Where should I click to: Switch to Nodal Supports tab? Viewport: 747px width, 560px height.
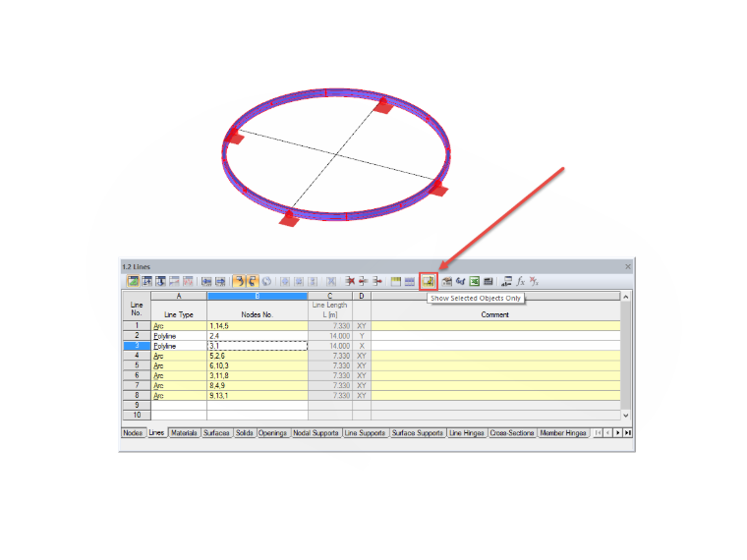316,433
